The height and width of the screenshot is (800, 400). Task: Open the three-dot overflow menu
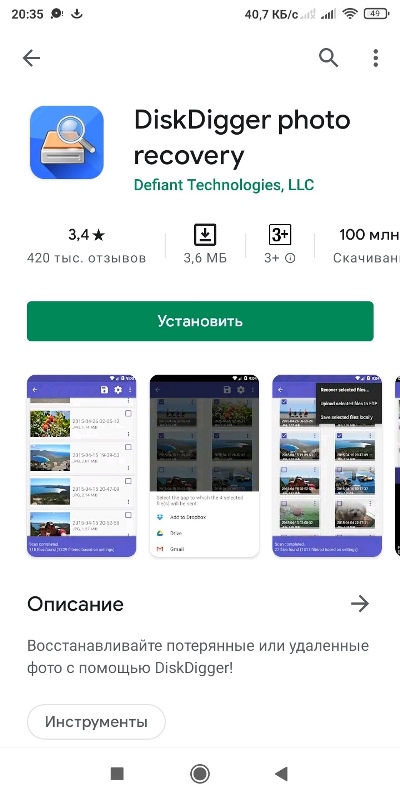tap(376, 58)
